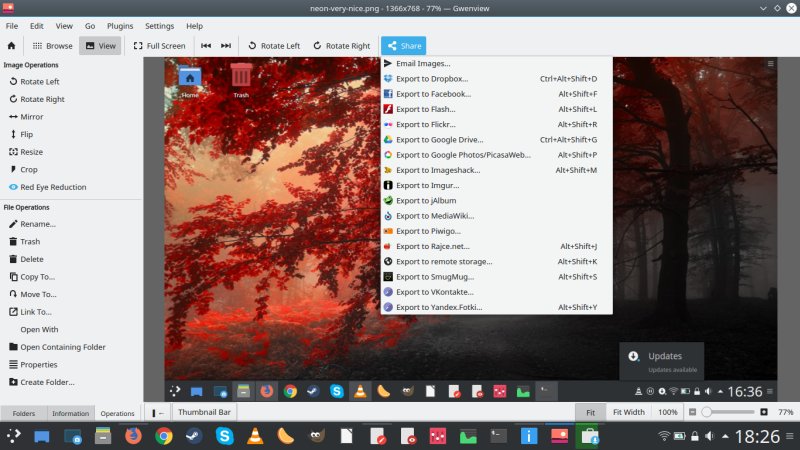Enter Full Screen mode
800x450 pixels.
[160, 45]
